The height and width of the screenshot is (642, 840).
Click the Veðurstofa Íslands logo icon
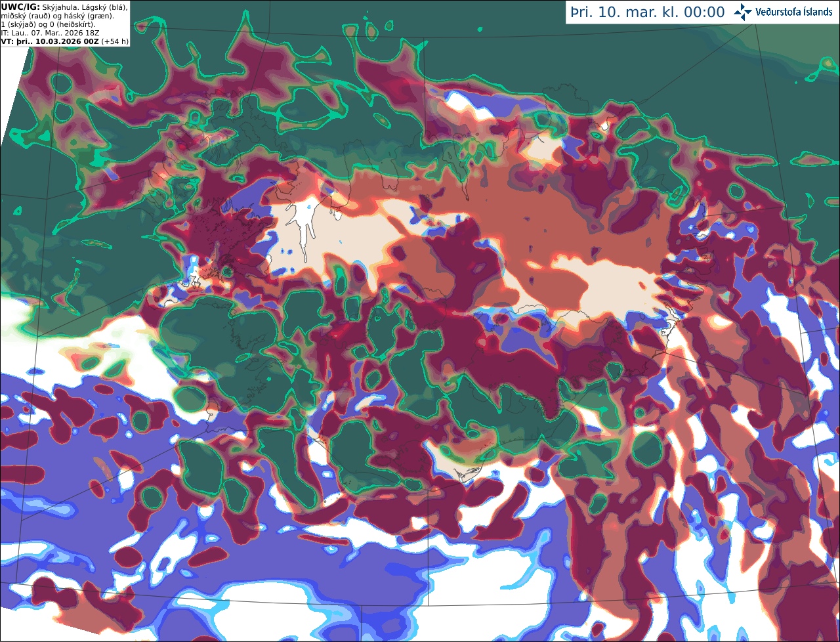click(x=743, y=12)
